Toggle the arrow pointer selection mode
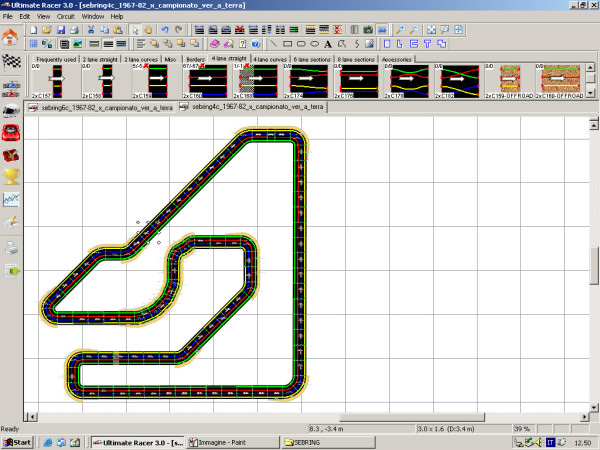 pos(135,30)
